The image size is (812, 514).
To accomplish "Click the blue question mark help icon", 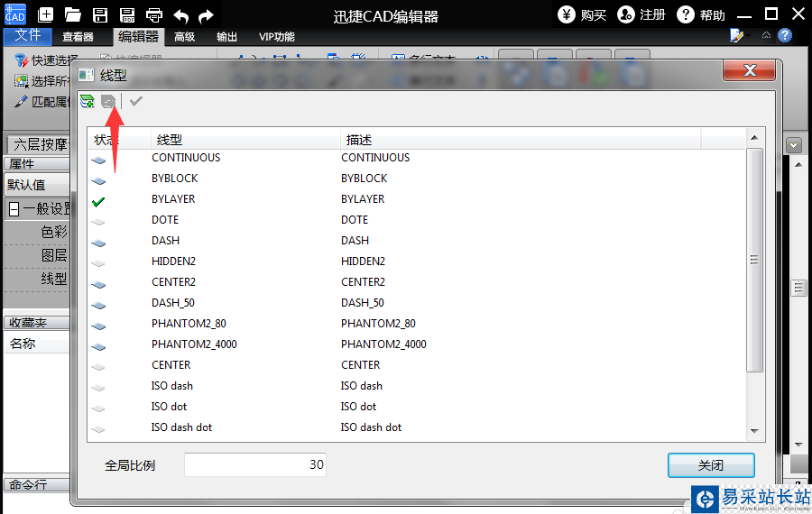I will point(785,35).
